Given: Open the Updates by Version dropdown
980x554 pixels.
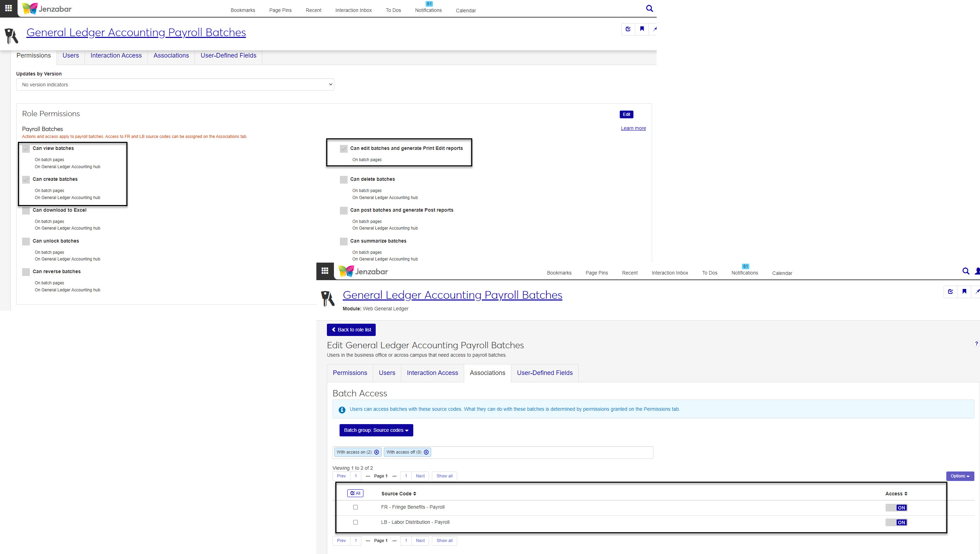Looking at the screenshot, I should coord(175,85).
